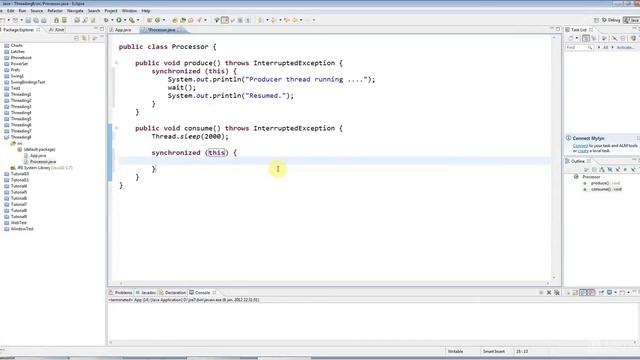Open the Search menu
This screenshot has width=640, height=360.
94,11
